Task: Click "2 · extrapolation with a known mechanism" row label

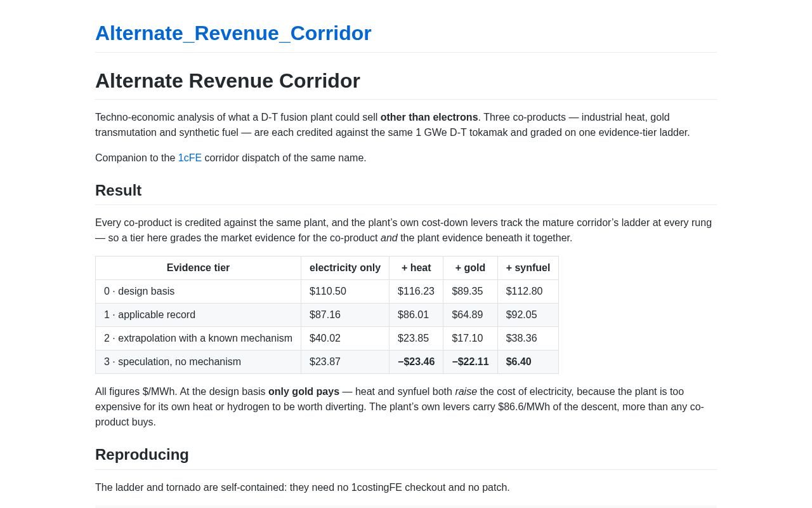Action: (198, 338)
